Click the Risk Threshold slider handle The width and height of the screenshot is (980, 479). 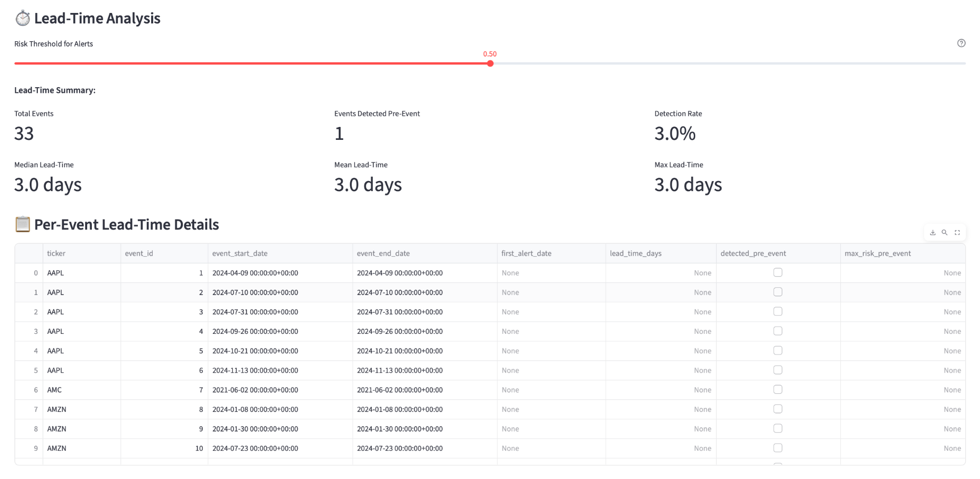click(x=490, y=63)
